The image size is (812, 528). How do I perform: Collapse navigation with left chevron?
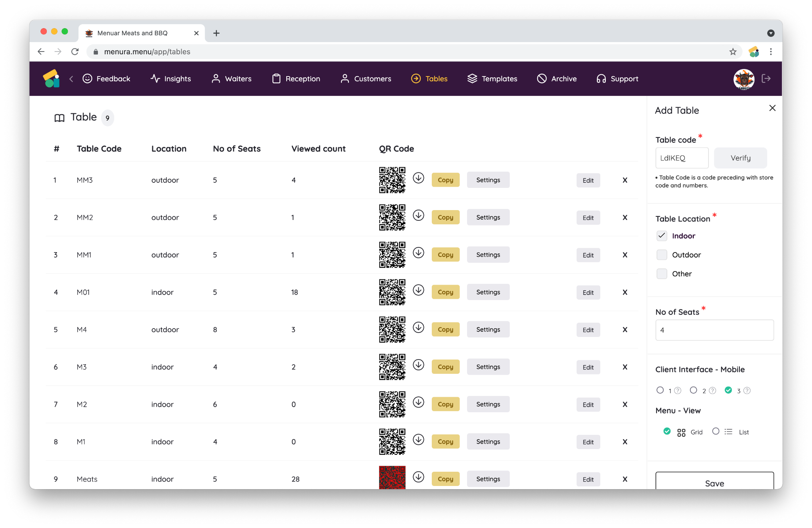(71, 79)
